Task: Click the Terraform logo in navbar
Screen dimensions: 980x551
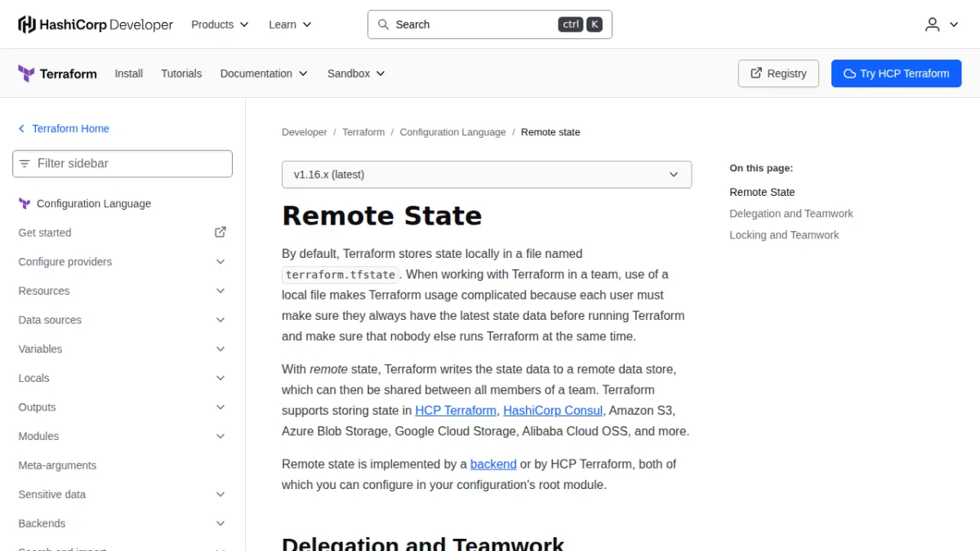Action: click(x=57, y=73)
